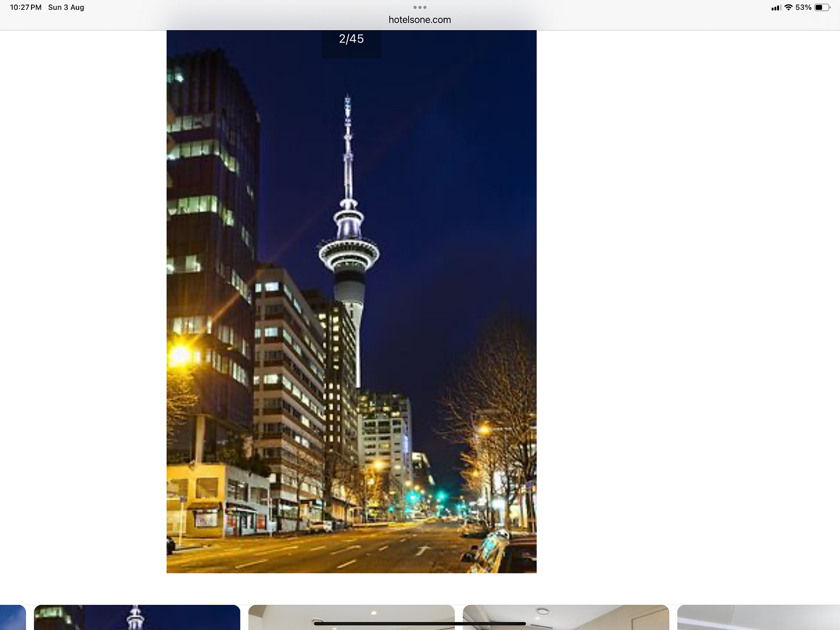Screen dimensions: 840x630
Task: Select the partial blue thumbnail at far left
Action: point(12,617)
